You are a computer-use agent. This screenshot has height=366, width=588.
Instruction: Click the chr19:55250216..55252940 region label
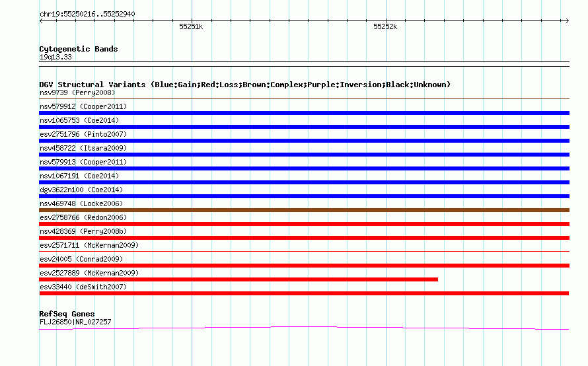coord(87,14)
